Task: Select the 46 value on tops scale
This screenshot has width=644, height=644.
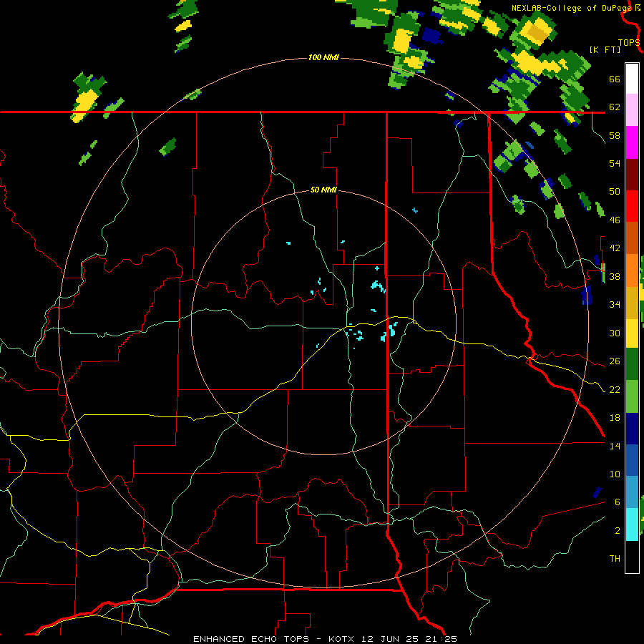Action: [615, 220]
